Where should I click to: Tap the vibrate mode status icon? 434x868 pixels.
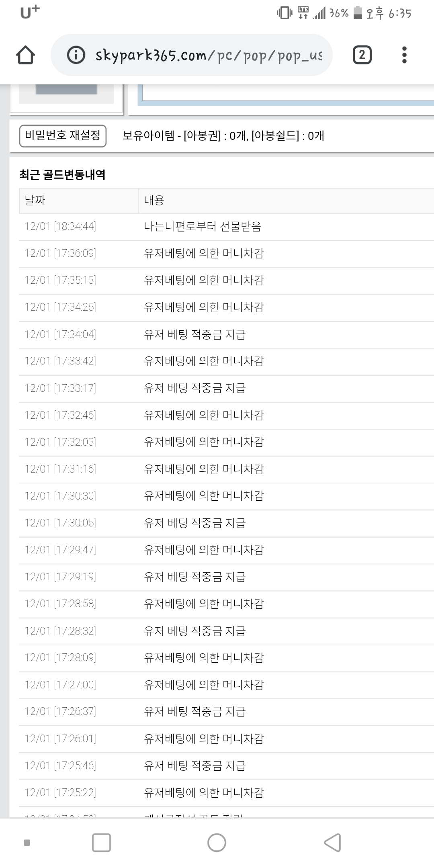click(285, 13)
